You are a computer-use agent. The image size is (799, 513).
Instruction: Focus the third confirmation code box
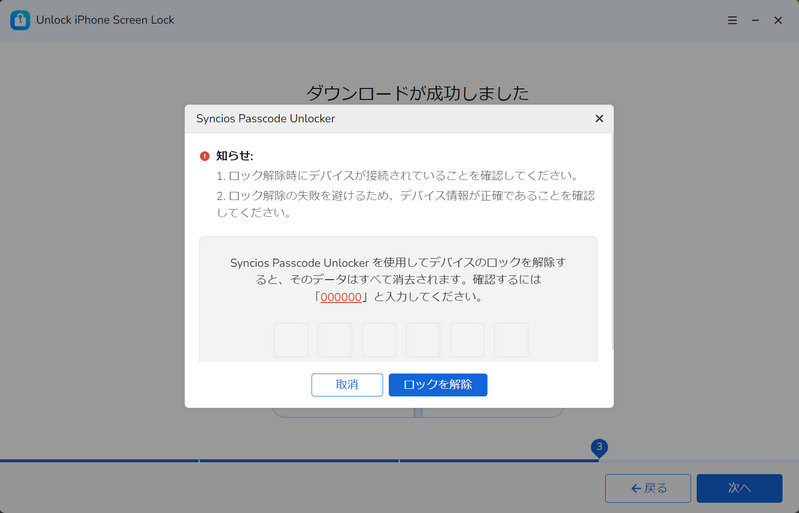coord(379,340)
